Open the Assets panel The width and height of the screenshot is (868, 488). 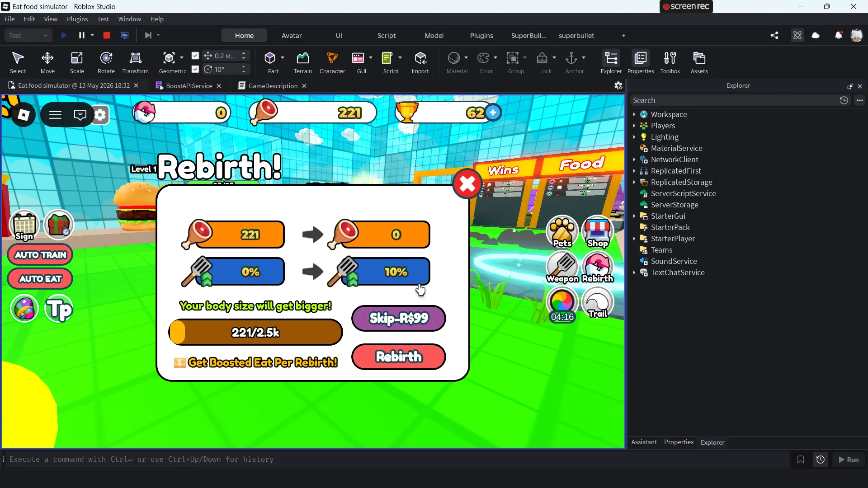pos(699,62)
